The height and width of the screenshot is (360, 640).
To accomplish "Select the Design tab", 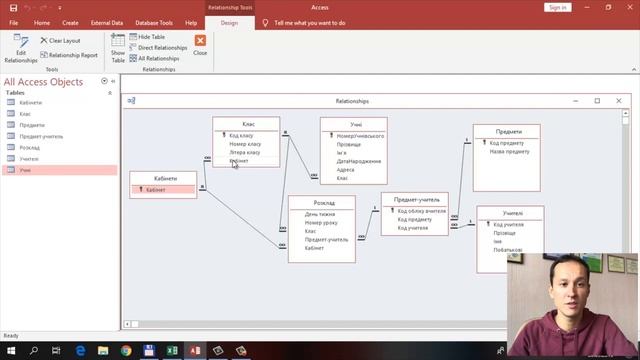I will [x=229, y=23].
